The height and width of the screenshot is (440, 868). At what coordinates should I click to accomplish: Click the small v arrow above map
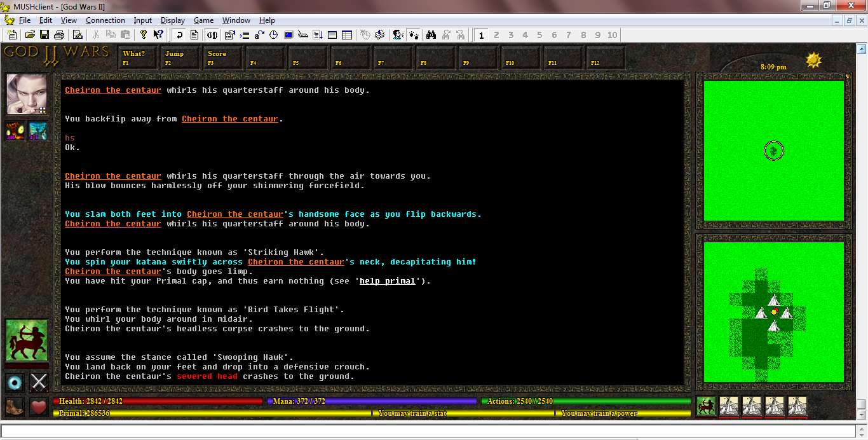847,77
